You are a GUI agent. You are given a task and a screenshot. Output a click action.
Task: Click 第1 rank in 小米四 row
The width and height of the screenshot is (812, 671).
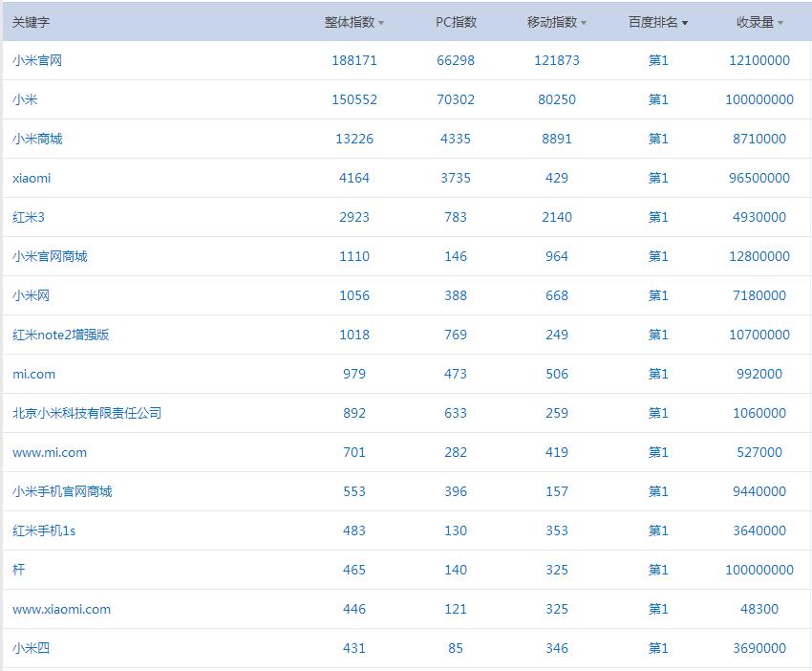point(658,648)
